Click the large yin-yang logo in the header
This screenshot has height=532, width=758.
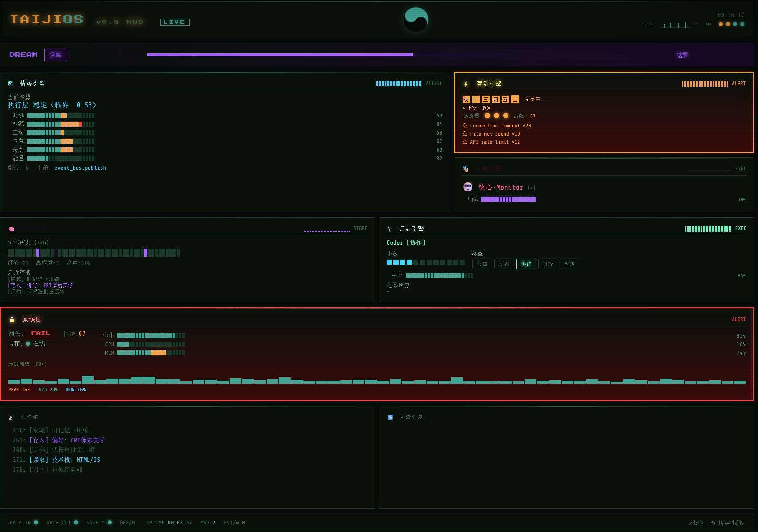(416, 20)
